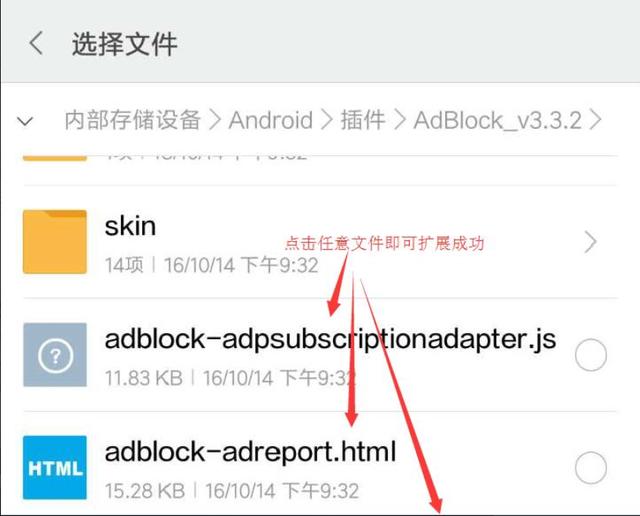Click the partially hidden folder icon above skin

tap(55, 158)
